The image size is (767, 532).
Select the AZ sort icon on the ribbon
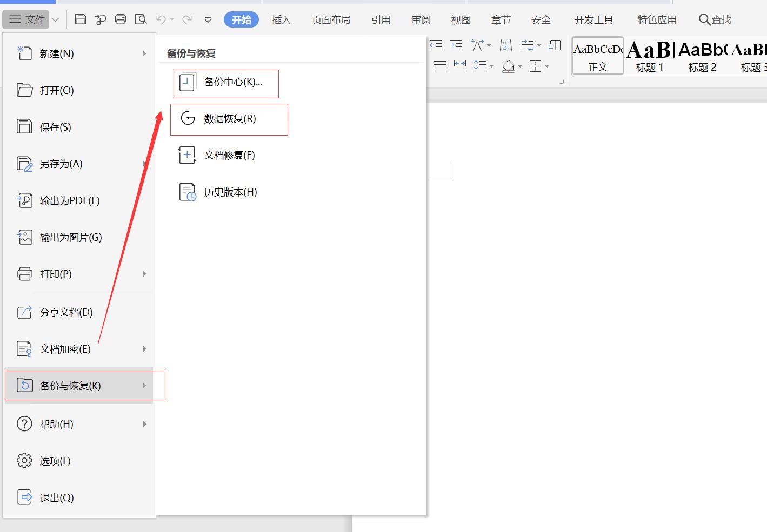tap(505, 45)
